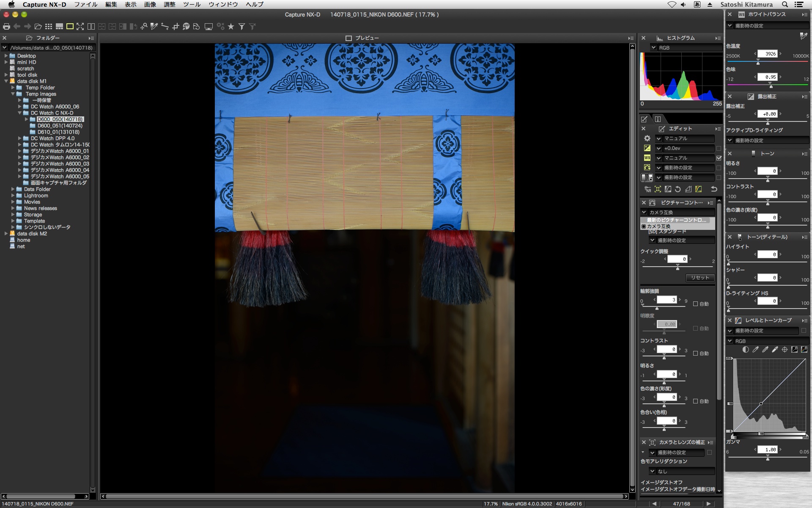Select the straighten tool
Image resolution: width=812 pixels, height=508 pixels.
165,27
